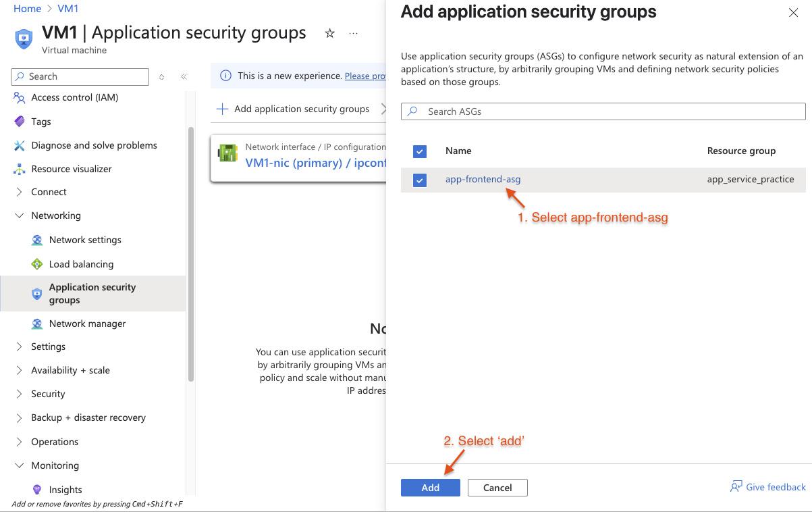
Task: Toggle the select-all checkbox beside Name
Action: click(420, 151)
